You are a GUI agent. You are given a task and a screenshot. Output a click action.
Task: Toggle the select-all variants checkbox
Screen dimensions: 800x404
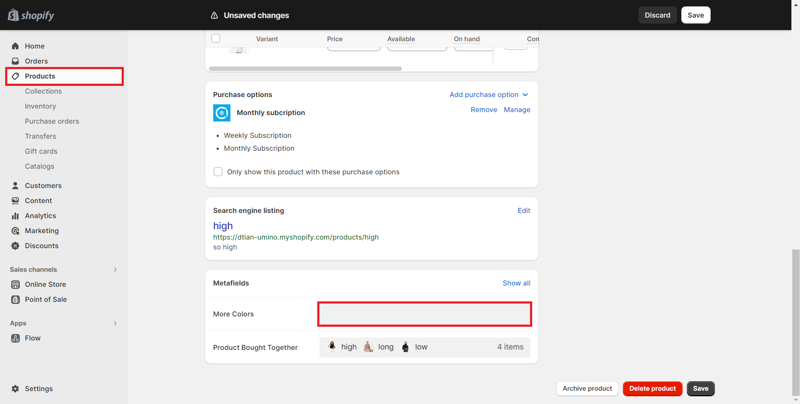216,39
